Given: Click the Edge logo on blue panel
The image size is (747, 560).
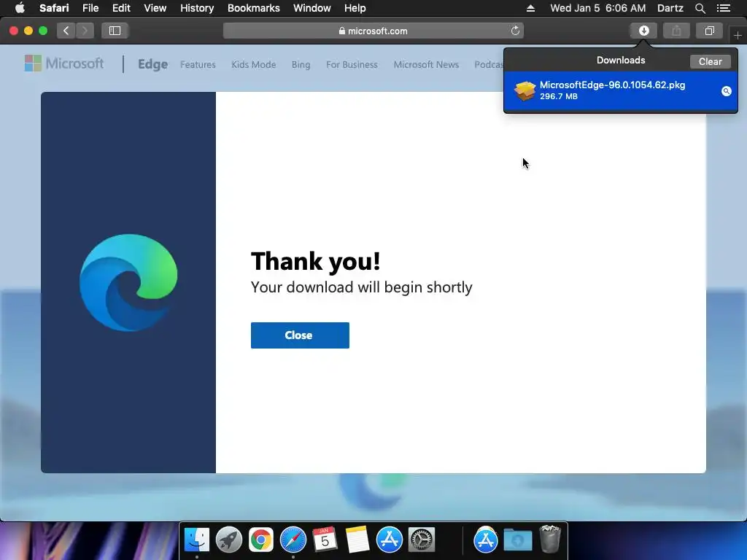Looking at the screenshot, I should tap(128, 282).
